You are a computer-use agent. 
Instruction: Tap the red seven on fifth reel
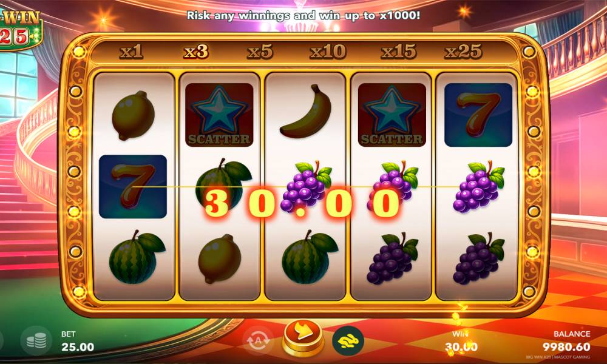[x=478, y=115]
